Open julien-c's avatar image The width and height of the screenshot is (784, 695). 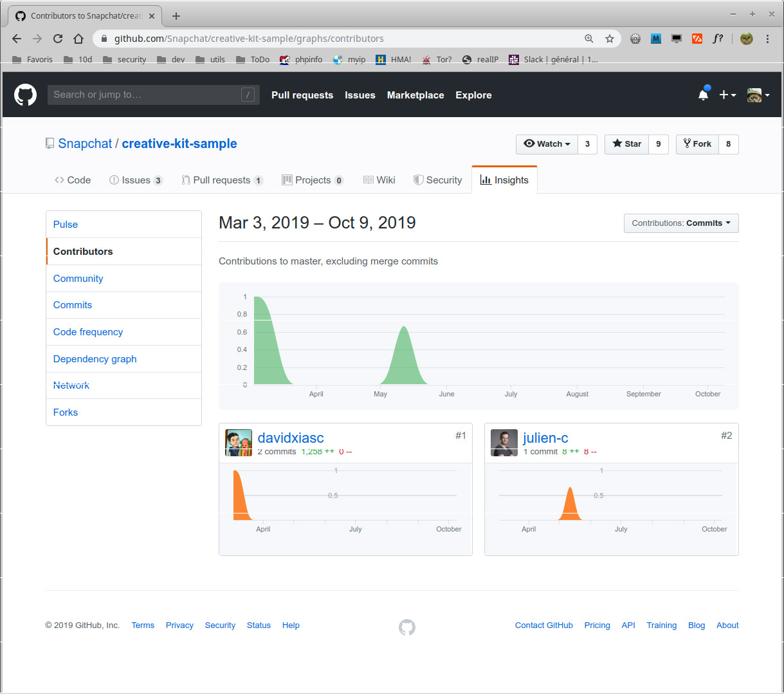[x=504, y=443]
